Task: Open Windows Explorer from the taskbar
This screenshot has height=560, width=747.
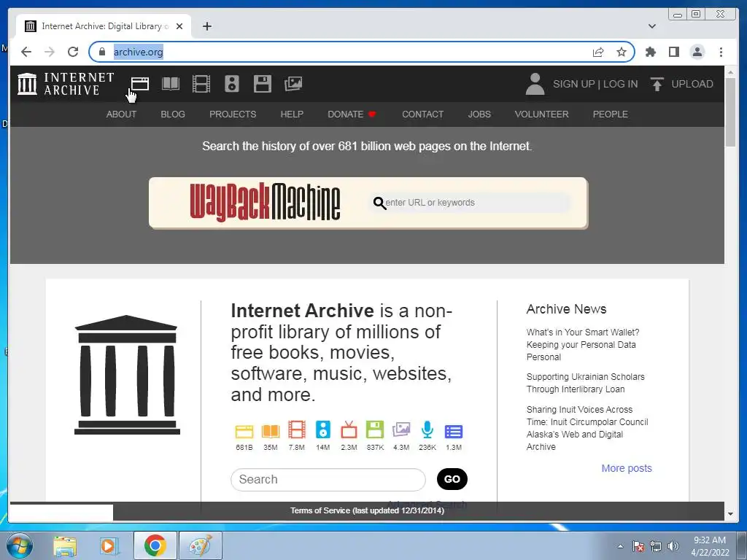Action: click(65, 546)
